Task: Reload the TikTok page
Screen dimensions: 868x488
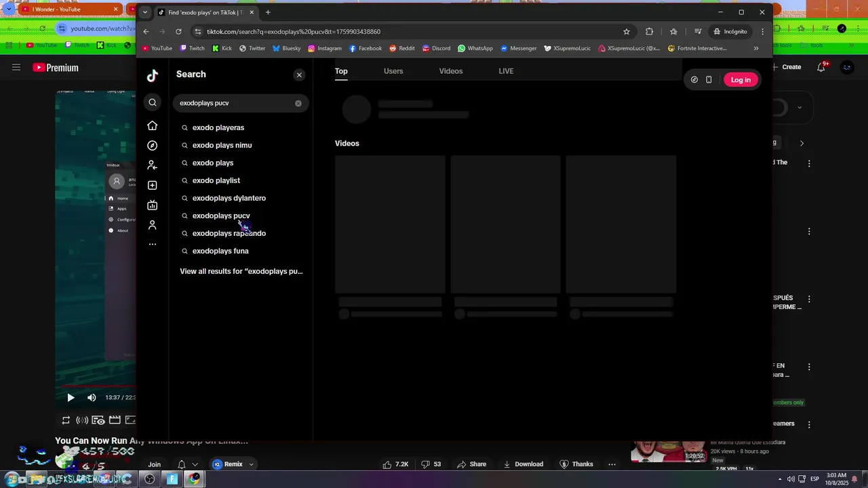Action: click(x=178, y=31)
